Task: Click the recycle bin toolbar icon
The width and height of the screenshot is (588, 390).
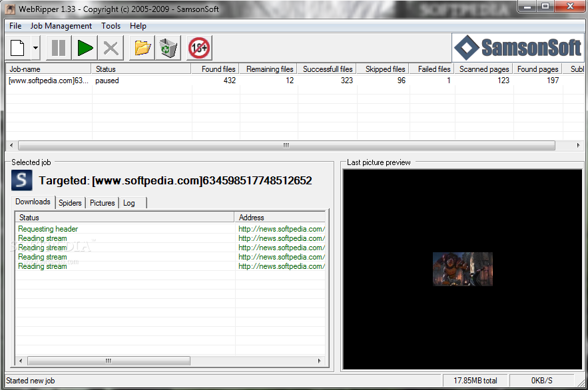Action: tap(168, 48)
